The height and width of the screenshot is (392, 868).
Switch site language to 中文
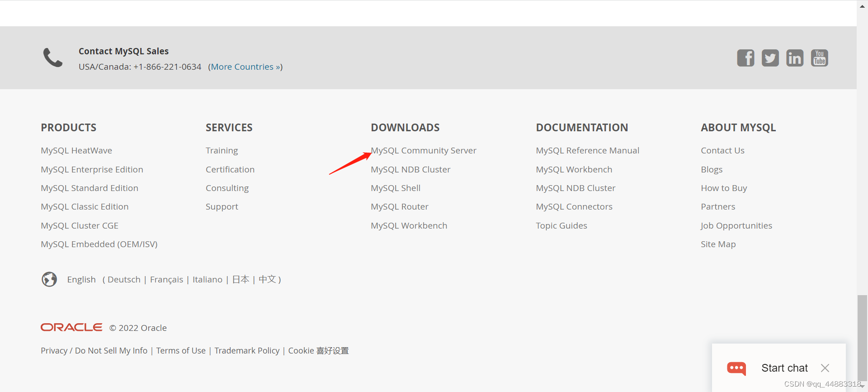click(x=267, y=279)
